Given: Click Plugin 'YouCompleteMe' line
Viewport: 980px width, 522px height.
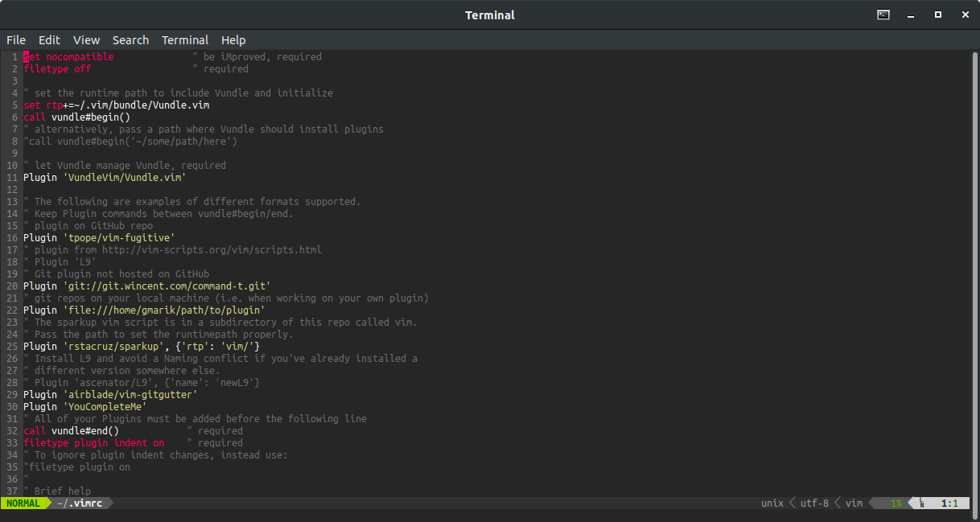Looking at the screenshot, I should point(85,407).
